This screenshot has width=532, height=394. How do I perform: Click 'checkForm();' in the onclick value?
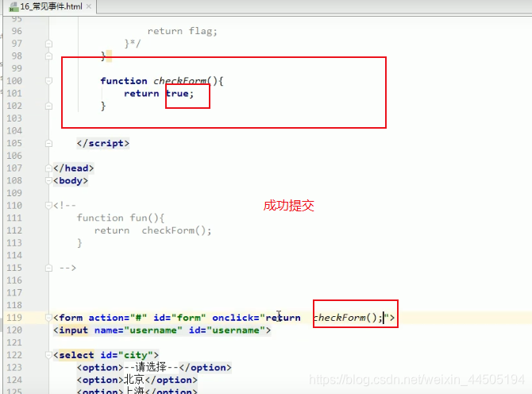348,318
